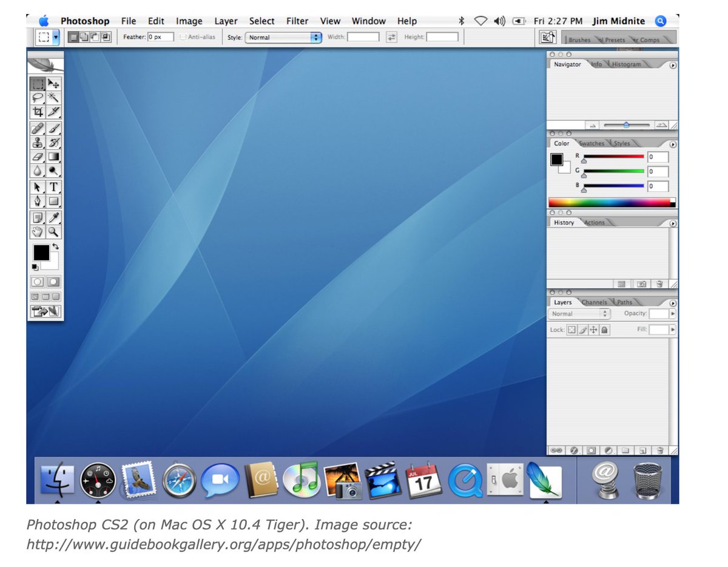Enable the Anti-alias checkbox

coord(183,37)
